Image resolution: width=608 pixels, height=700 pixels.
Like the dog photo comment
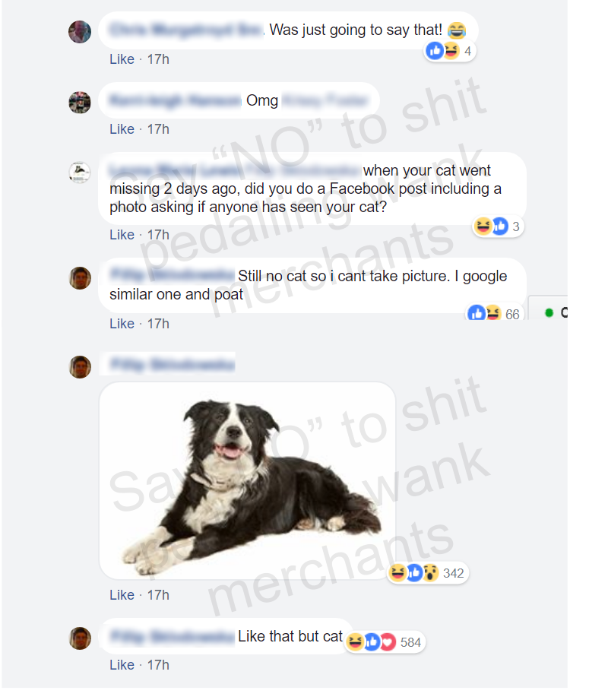(x=122, y=595)
